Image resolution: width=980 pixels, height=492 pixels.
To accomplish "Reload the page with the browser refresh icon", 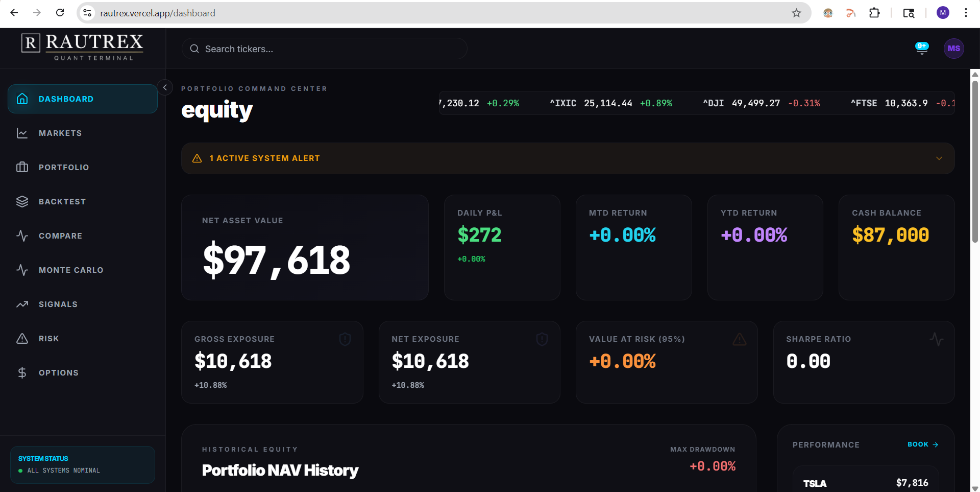I will pos(60,13).
